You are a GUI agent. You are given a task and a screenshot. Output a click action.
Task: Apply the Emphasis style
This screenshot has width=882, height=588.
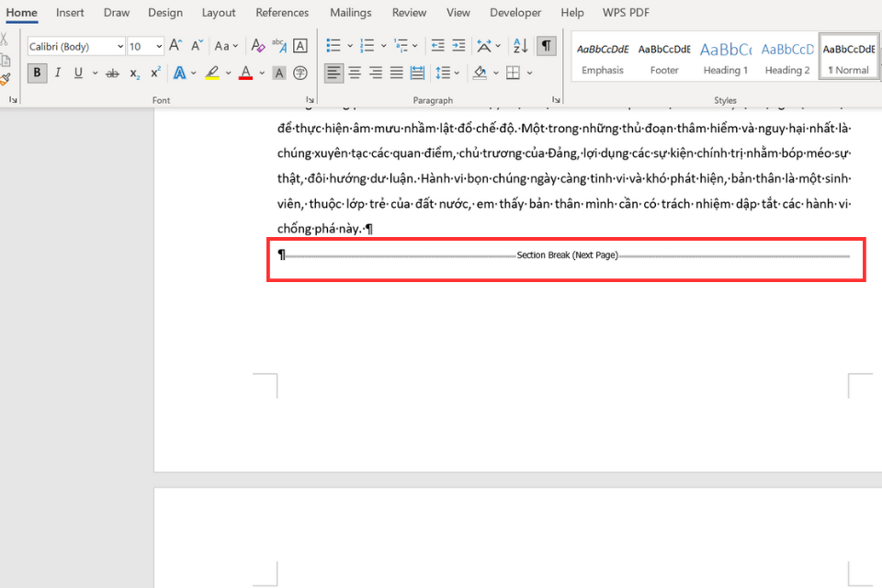603,57
